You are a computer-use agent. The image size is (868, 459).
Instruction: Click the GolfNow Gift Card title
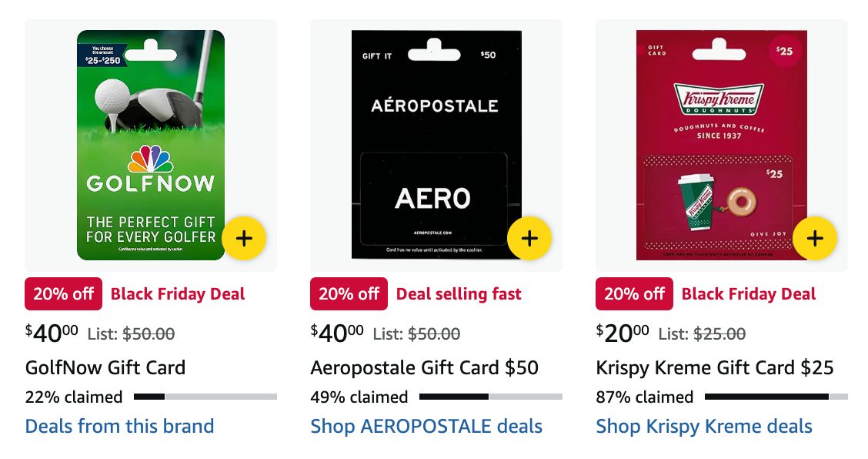pyautogui.click(x=105, y=367)
